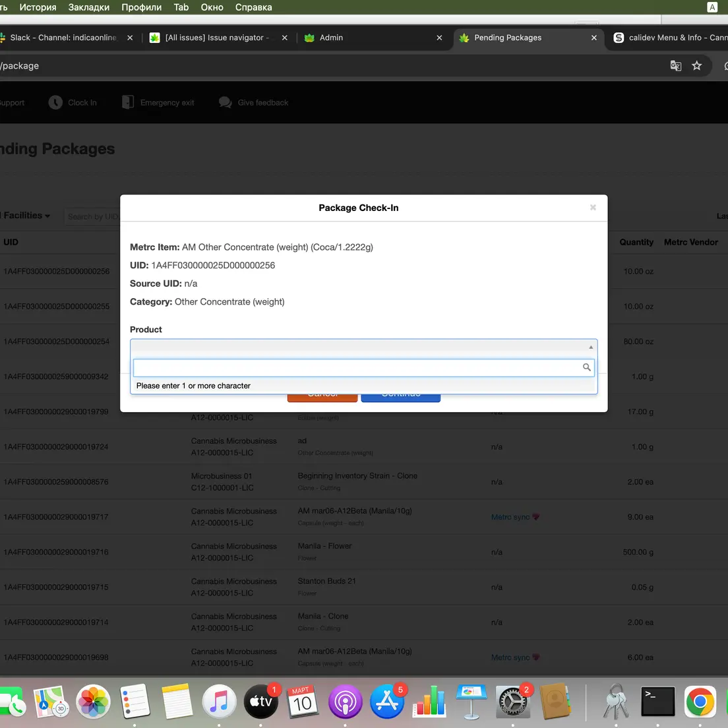Launch the Music app from the dock

[x=219, y=702]
